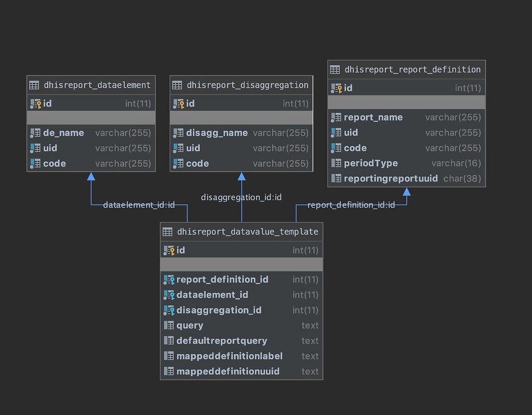Select the query row in dhisreport_datavalue_template
The width and height of the screenshot is (532, 415).
(x=242, y=325)
